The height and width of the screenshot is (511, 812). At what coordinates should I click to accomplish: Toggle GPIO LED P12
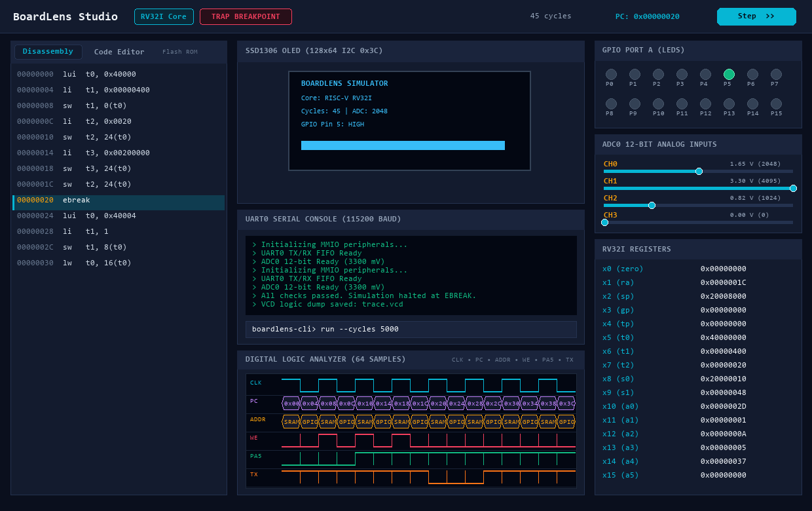coord(705,104)
